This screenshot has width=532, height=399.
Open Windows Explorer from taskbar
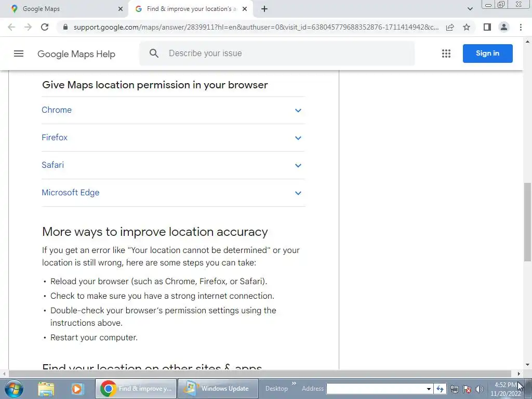coord(46,389)
